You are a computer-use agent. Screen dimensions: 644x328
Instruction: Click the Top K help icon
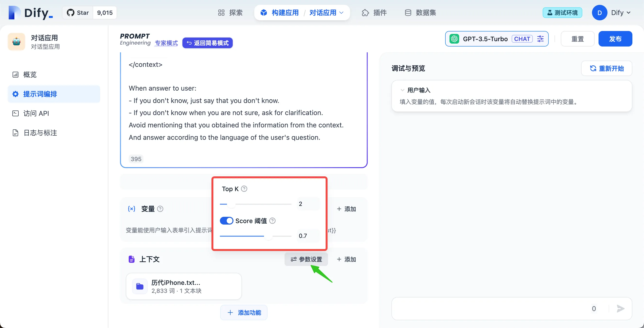[x=244, y=189]
